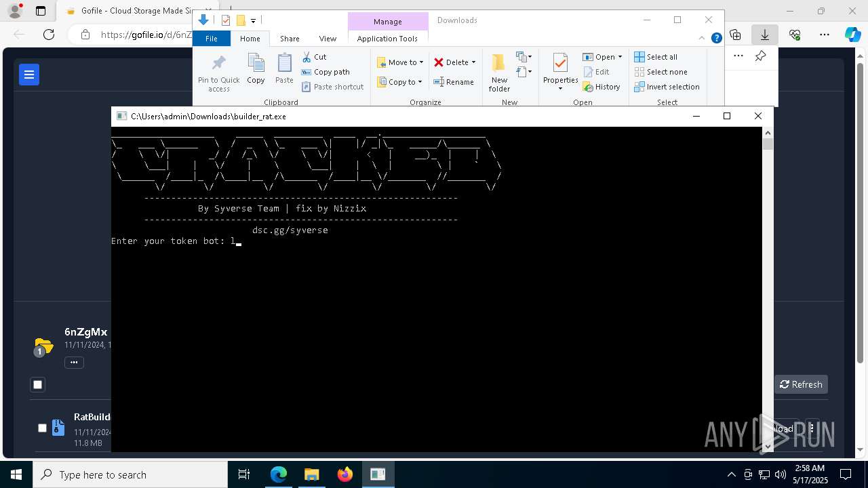868x488 pixels.
Task: Reload the Gofile page in Edge
Action: pos(49,35)
